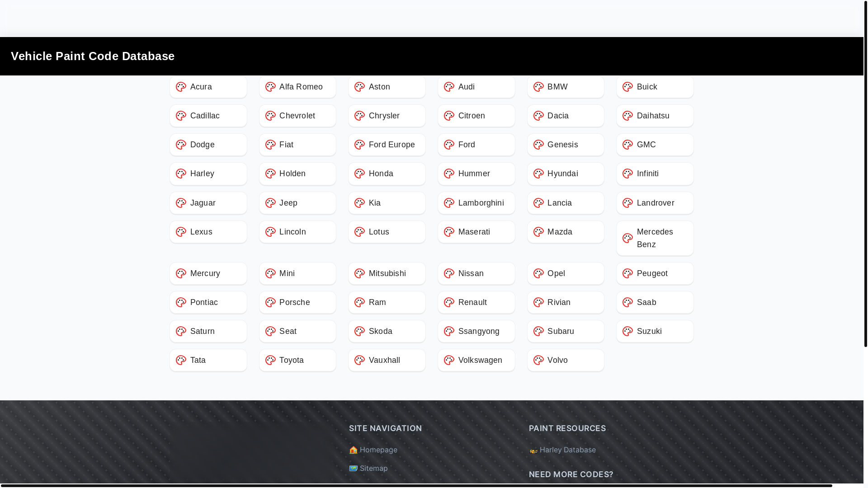Open Landrover paint codes
Viewport: 868px width, 488px height.
pos(655,203)
